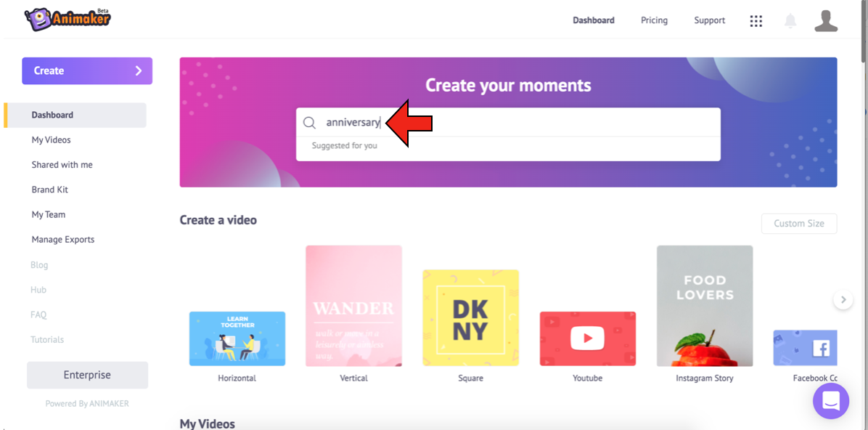Click the Custom Size button
The height and width of the screenshot is (430, 868).
point(798,224)
